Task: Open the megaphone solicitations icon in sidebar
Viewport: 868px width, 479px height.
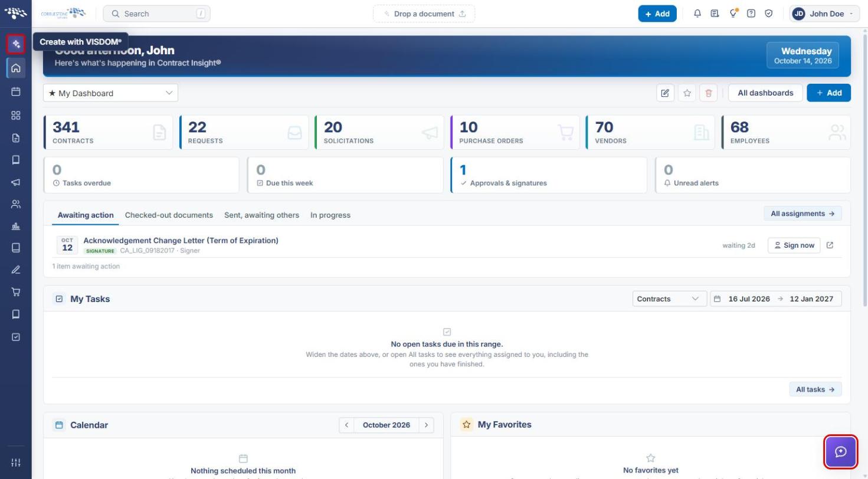Action: coord(16,182)
